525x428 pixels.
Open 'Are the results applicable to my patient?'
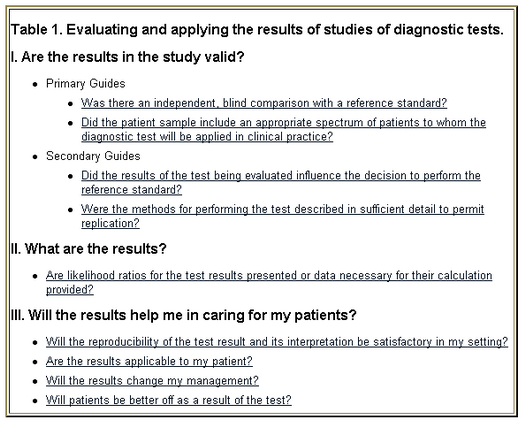(149, 361)
